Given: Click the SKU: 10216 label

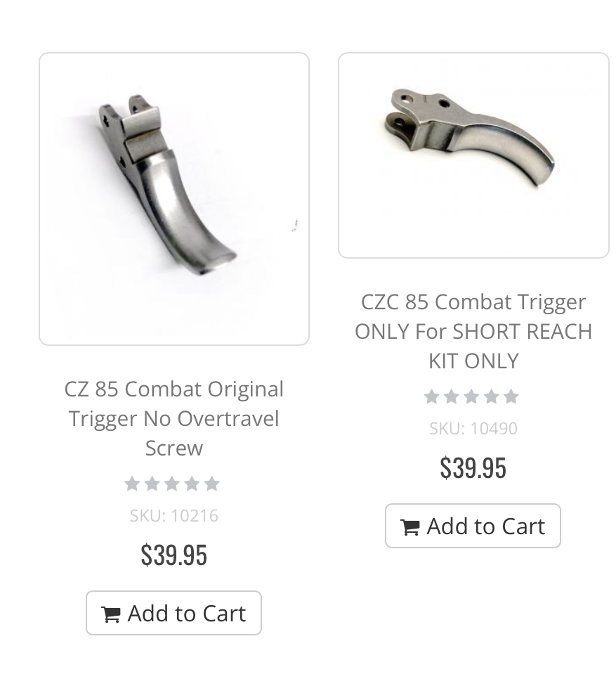Looking at the screenshot, I should pyautogui.click(x=174, y=516).
